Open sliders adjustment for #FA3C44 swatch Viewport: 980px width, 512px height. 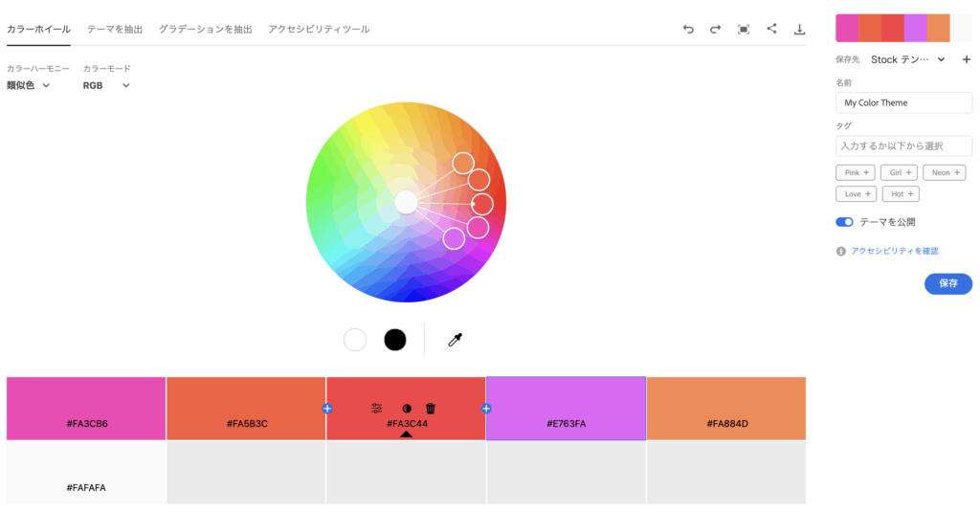(x=377, y=408)
